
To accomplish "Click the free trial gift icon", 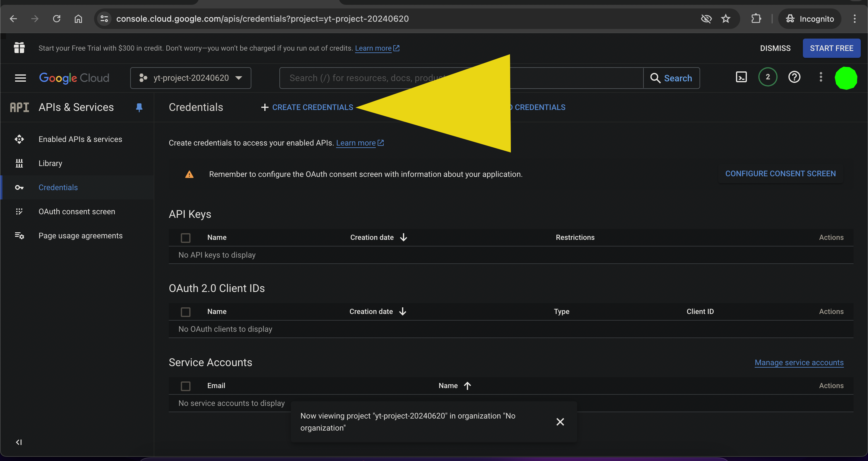I will tap(19, 48).
